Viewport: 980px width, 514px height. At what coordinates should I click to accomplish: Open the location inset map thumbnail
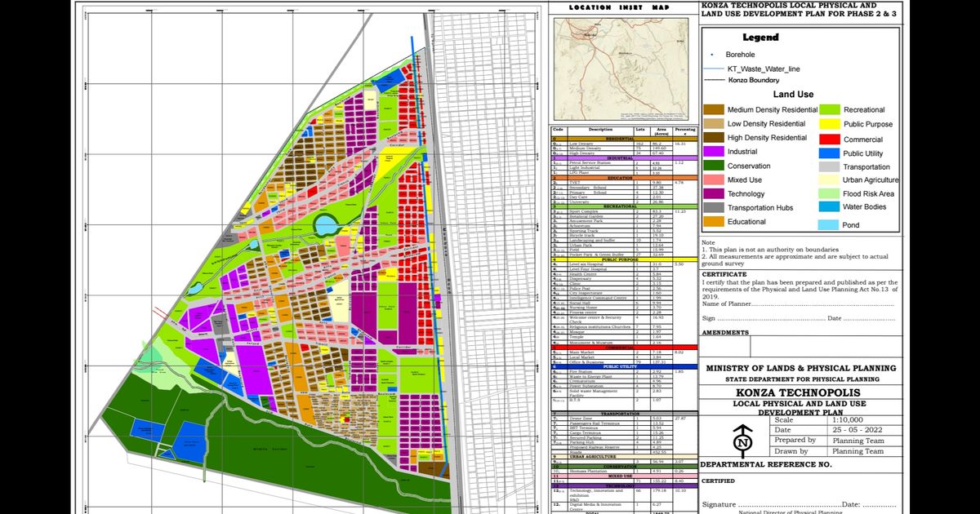click(x=625, y=69)
